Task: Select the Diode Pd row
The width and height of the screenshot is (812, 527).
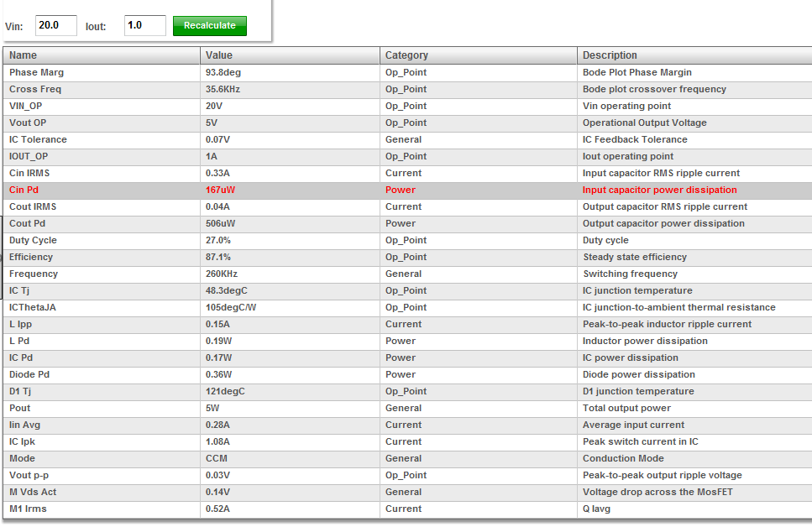Action: click(407, 374)
